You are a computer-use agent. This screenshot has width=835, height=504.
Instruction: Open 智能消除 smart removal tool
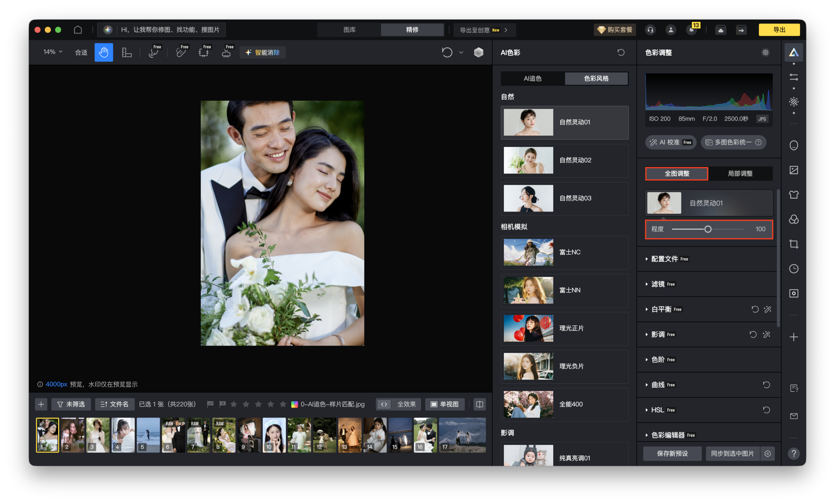tap(263, 52)
